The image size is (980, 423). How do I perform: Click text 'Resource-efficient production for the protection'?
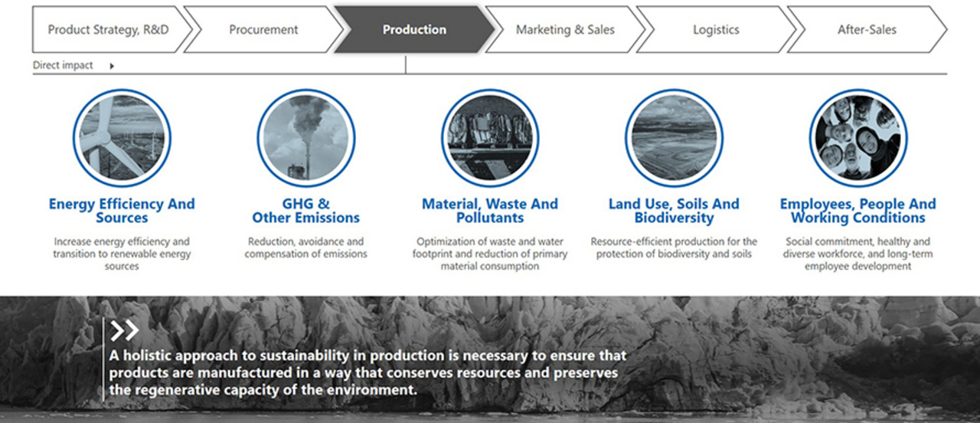(674, 248)
